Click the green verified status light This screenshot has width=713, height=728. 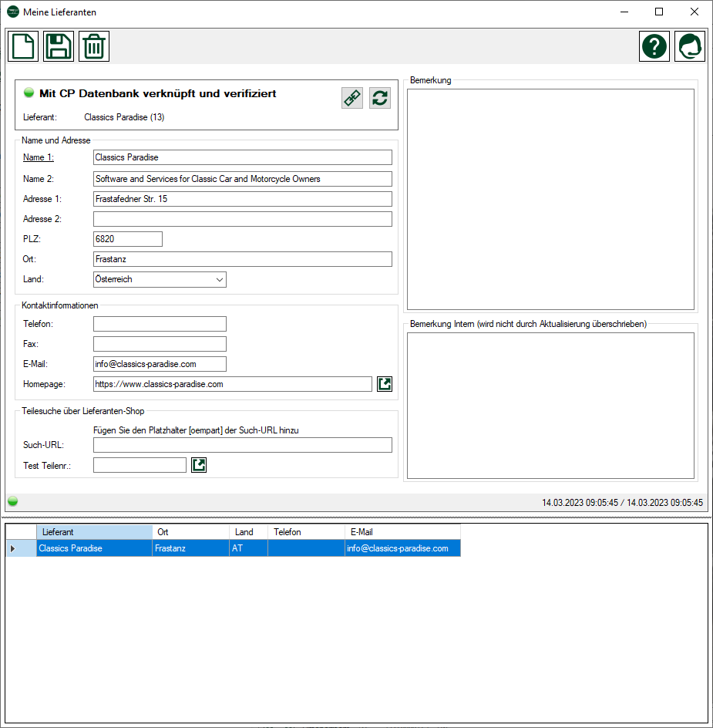[29, 93]
